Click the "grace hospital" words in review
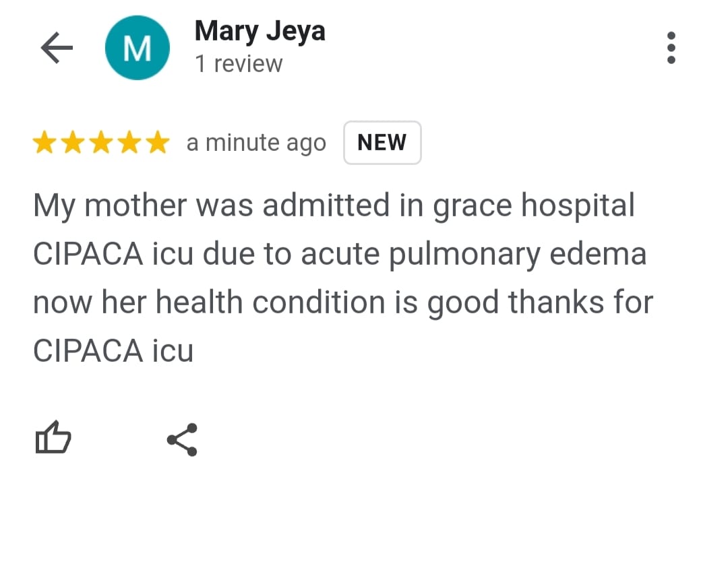728x572 pixels. coord(534,205)
